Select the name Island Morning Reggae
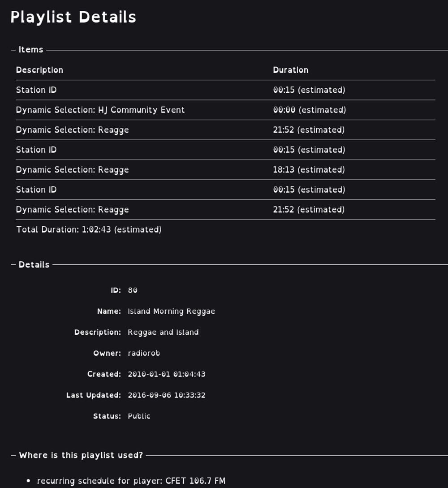This screenshot has width=448, height=488. (171, 311)
